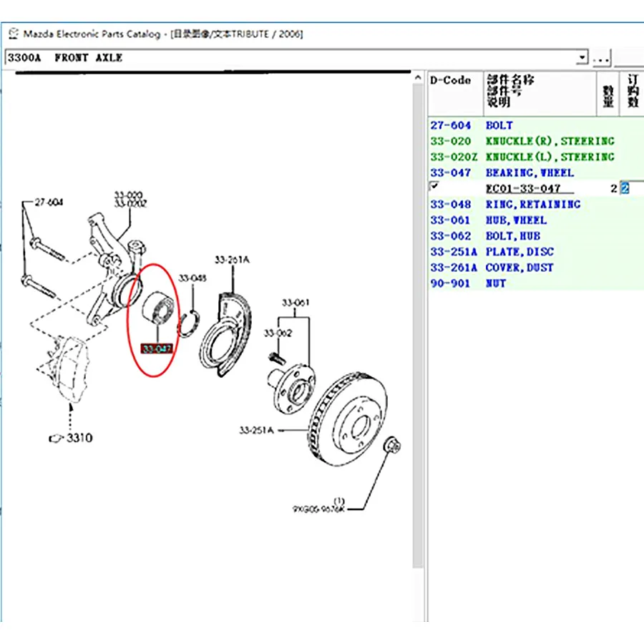Click the Mazda catalog app icon in title bar
Screen dimensions: 644x644
click(x=13, y=34)
